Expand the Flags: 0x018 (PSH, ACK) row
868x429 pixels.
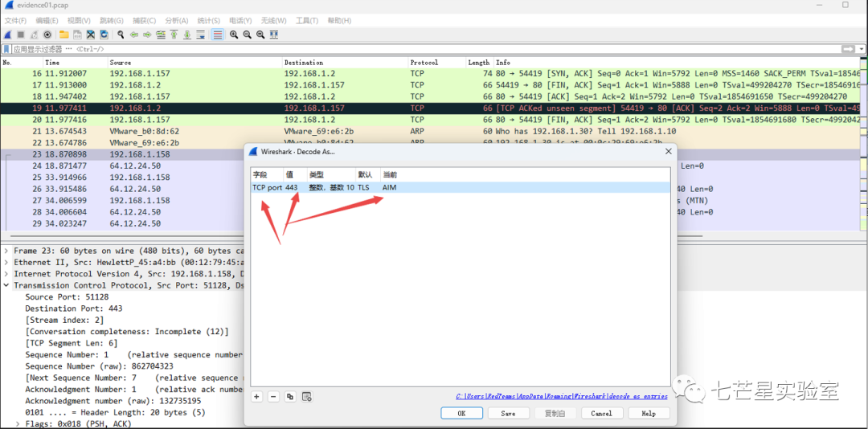click(x=18, y=424)
